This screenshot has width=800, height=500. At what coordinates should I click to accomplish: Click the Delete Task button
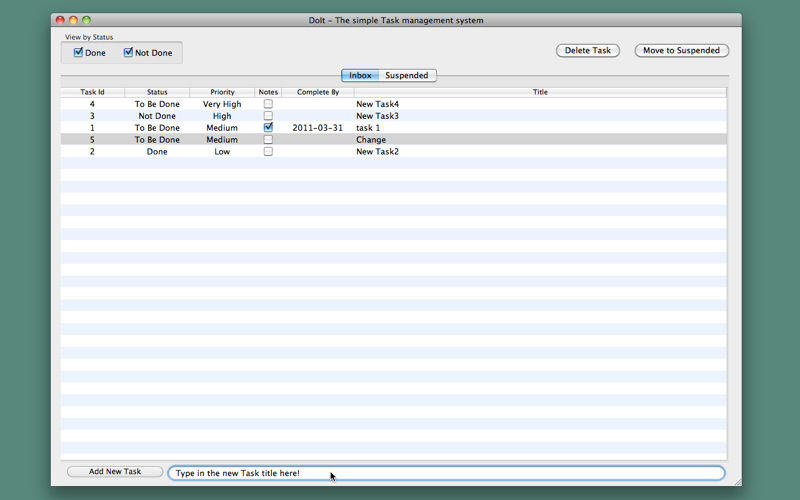[x=588, y=51]
